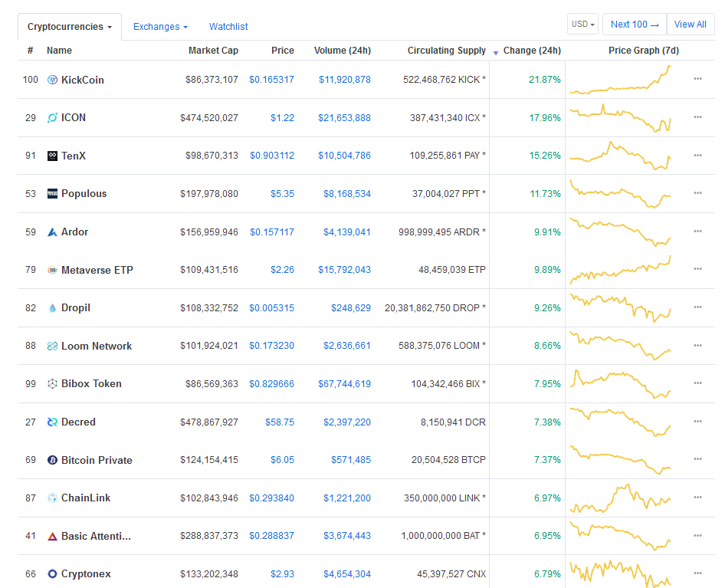Open the more options menu for KickCoin
Image resolution: width=725 pixels, height=588 pixels.
point(697,79)
